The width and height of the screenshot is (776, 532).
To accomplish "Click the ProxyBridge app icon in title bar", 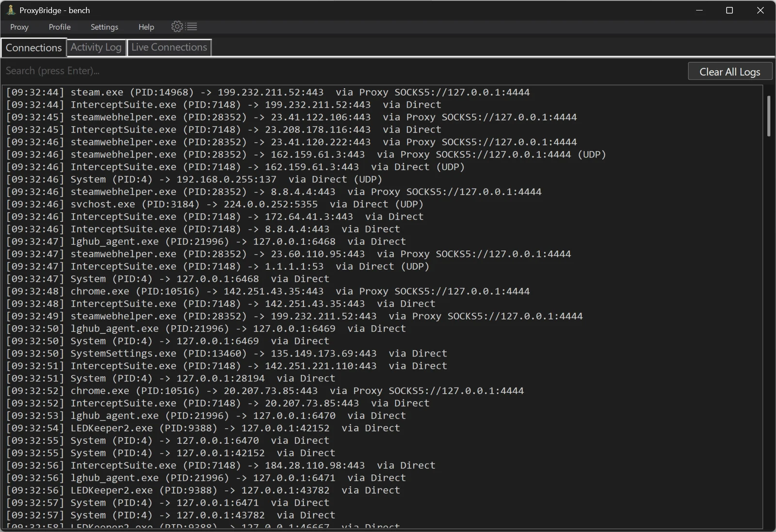I will pos(11,10).
